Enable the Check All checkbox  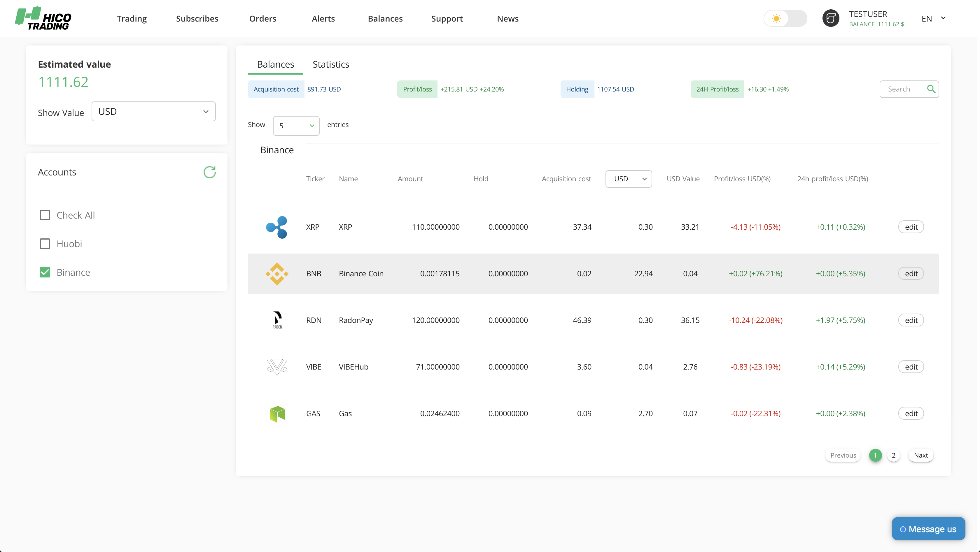pos(45,215)
